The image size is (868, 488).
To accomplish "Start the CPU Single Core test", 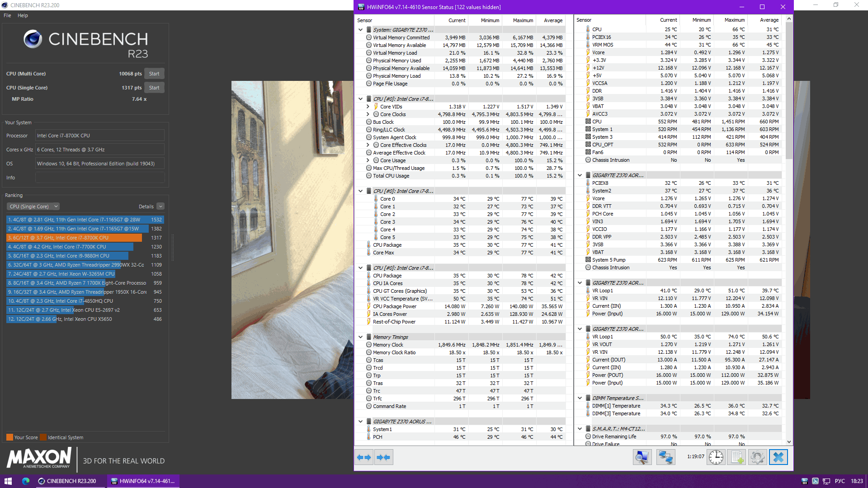I will pyautogui.click(x=154, y=88).
